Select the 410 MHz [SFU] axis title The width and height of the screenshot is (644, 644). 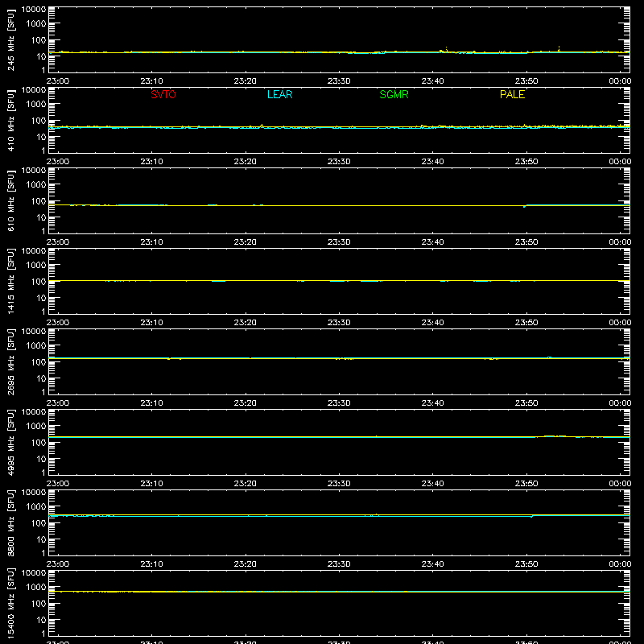(x=10, y=120)
